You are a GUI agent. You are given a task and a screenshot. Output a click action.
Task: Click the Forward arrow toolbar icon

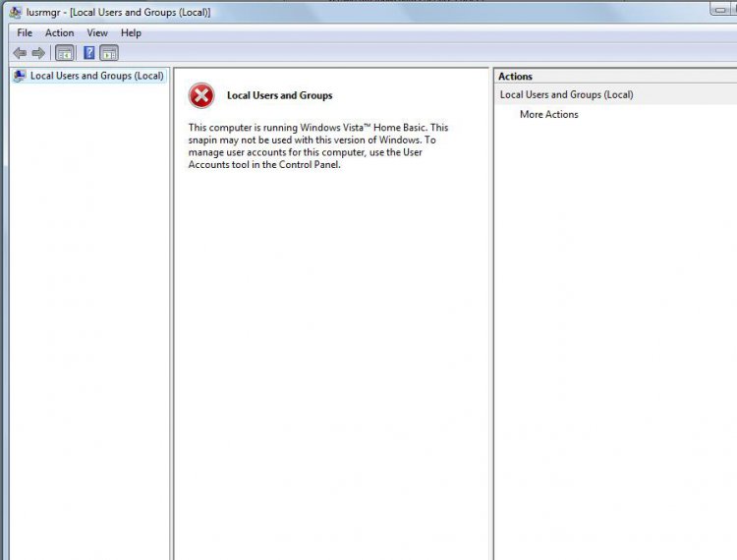point(38,53)
